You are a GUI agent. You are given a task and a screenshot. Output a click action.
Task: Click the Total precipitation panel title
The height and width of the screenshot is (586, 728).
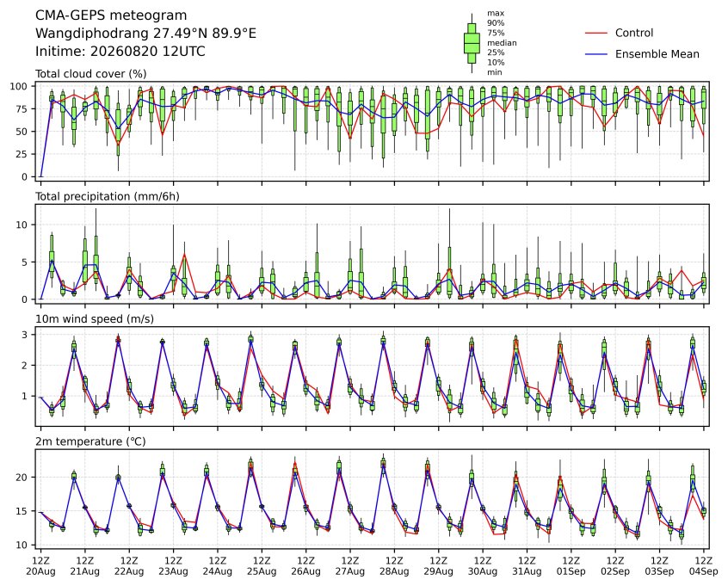[x=108, y=196]
